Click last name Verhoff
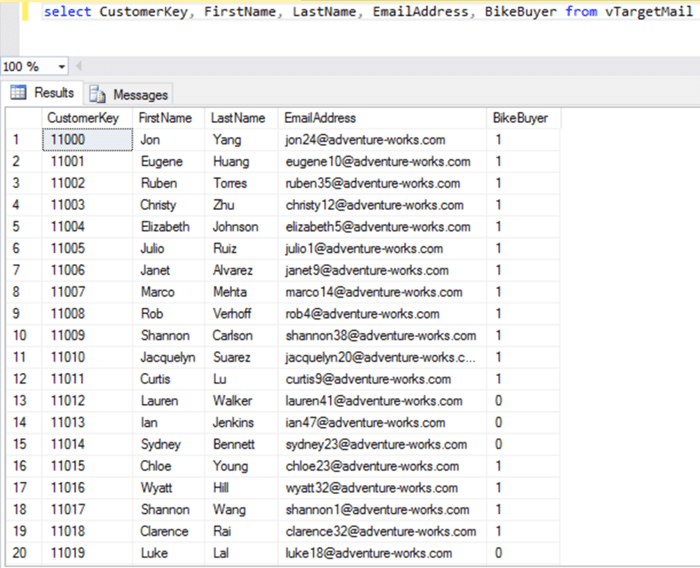The image size is (700, 568). pyautogui.click(x=232, y=313)
